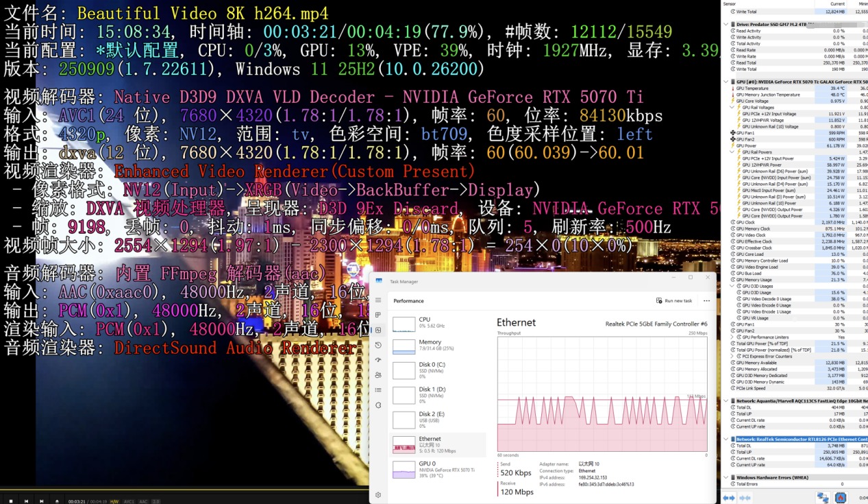
Task: Collapse the Windows Hardware Errors (WHEA) group
Action: [x=726, y=477]
